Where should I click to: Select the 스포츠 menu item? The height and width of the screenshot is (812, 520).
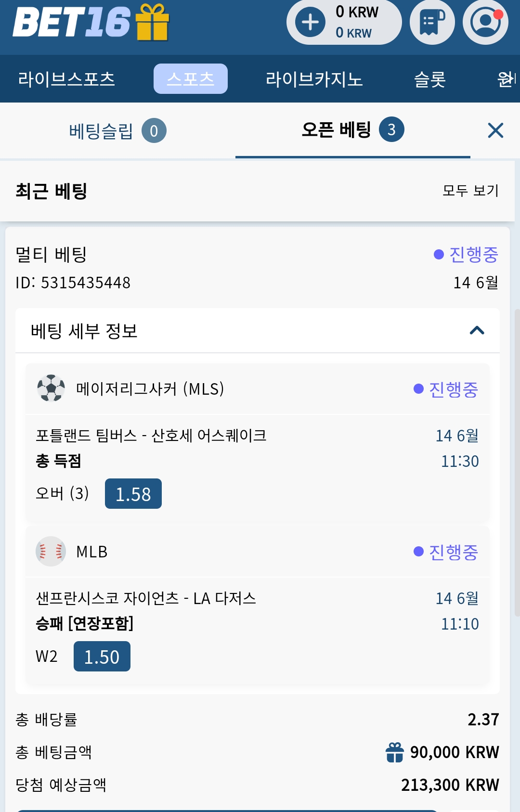point(191,78)
